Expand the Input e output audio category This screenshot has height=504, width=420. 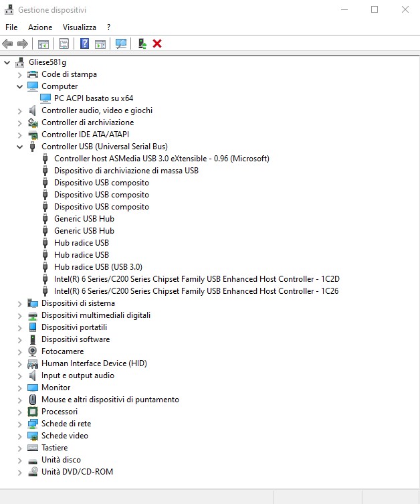tap(20, 376)
